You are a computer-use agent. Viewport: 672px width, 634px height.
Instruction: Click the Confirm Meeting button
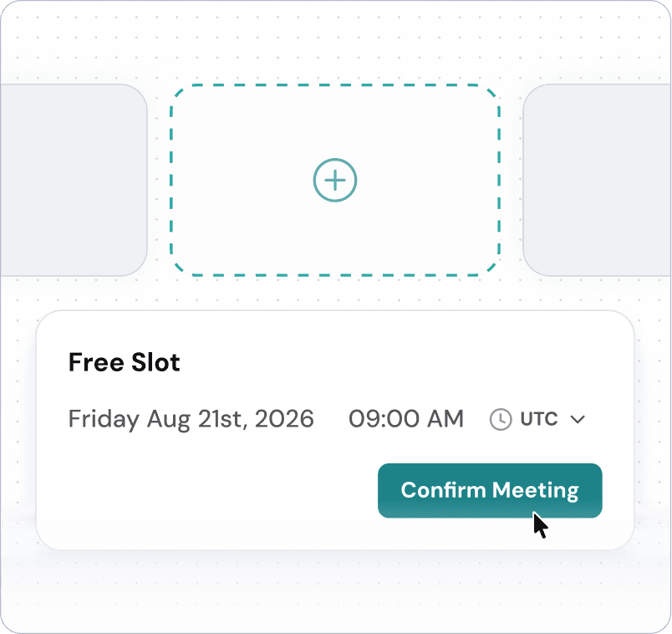(490, 490)
